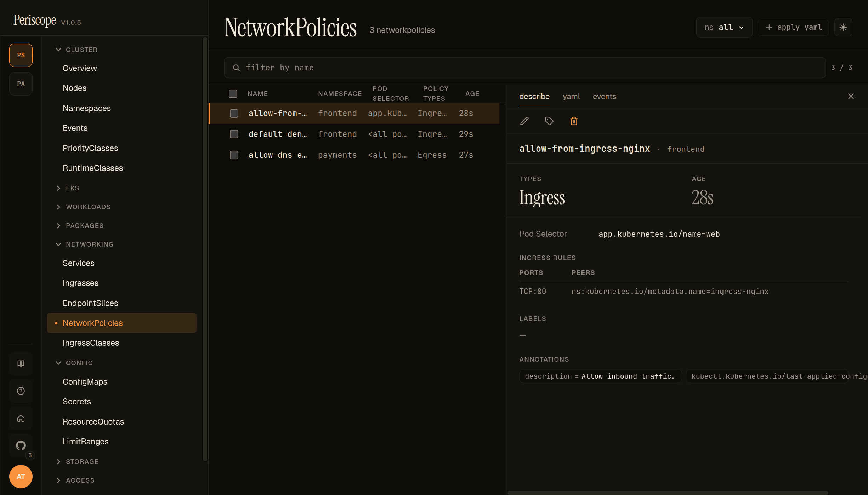The image size is (868, 495).
Task: Check the allow-dns-e row checkbox
Action: click(234, 155)
